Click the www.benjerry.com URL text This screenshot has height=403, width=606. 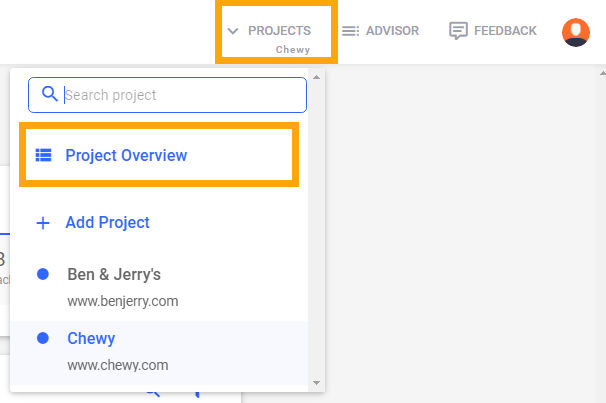tap(123, 301)
